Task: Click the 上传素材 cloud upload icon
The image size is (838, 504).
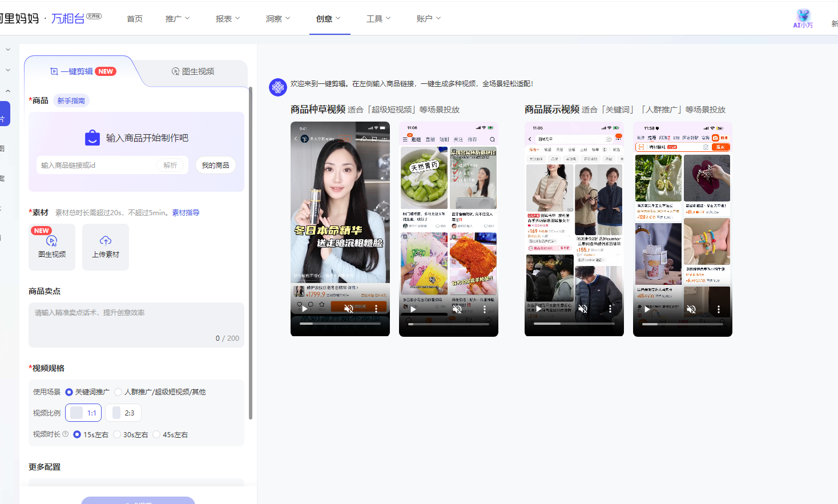Action: pos(106,241)
